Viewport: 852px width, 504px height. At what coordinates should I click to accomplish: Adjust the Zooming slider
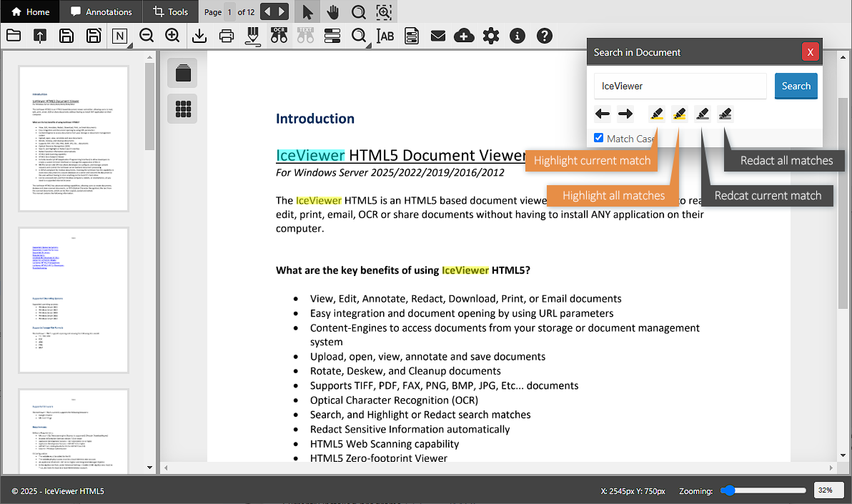[763, 490]
